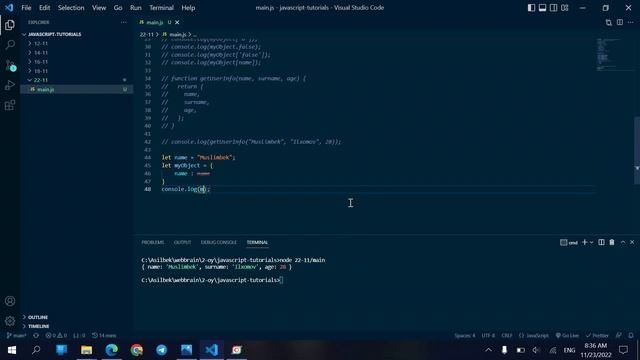Open errors and warnings count in status bar
Screen dimensions: 640x360
click(x=56, y=336)
